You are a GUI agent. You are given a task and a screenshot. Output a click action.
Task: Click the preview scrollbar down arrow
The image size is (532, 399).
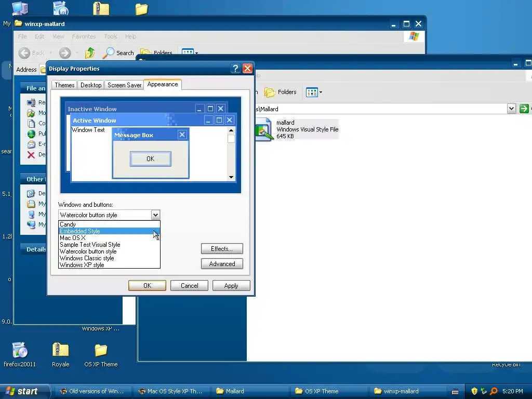coord(231,177)
